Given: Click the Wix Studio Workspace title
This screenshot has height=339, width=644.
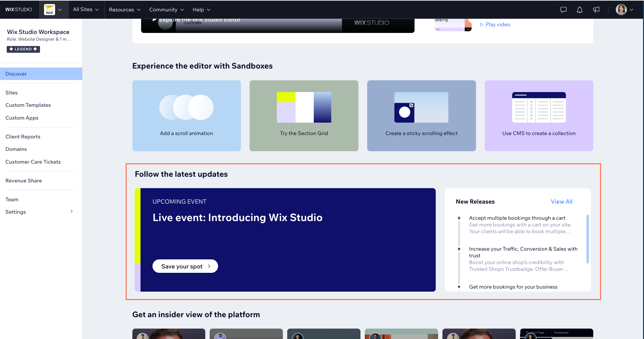Looking at the screenshot, I should pyautogui.click(x=38, y=32).
